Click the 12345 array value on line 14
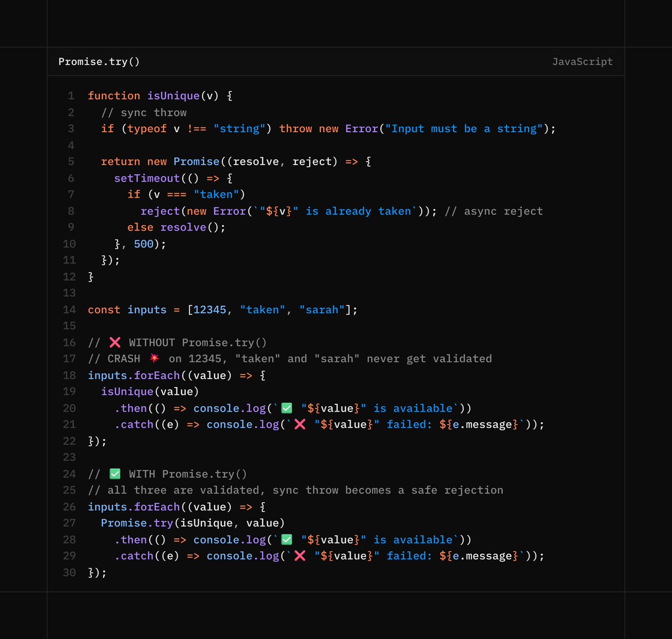672x639 pixels. (209, 310)
